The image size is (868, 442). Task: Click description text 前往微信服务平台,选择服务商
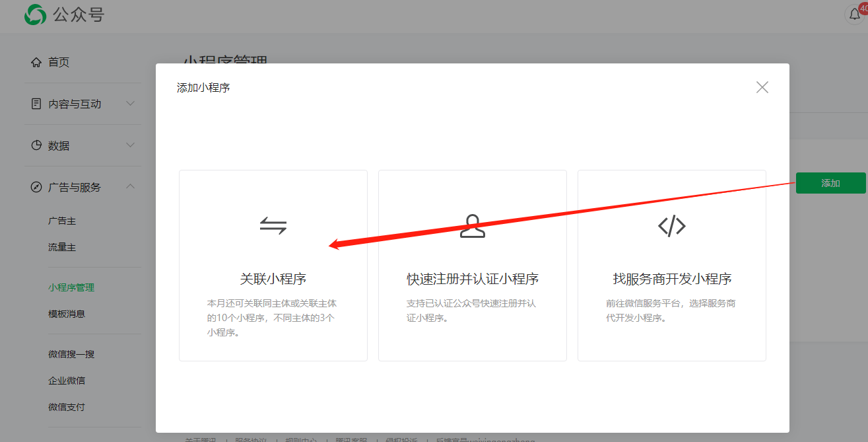click(x=671, y=303)
